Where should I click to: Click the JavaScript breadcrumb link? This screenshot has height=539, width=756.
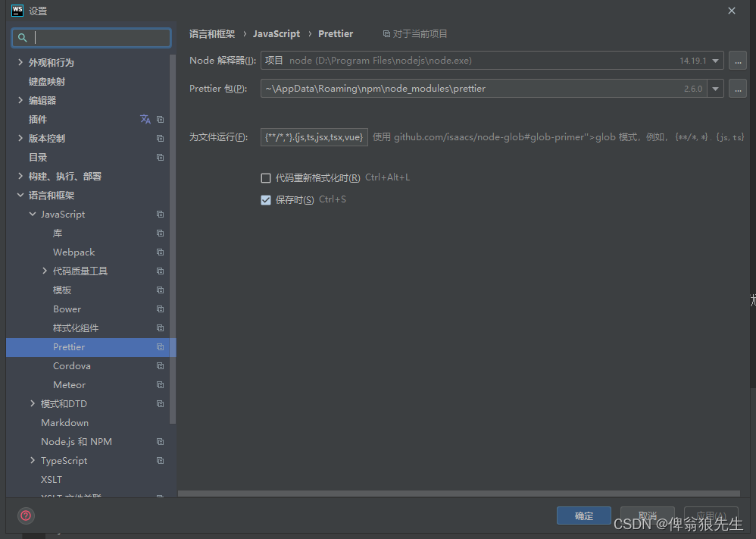click(276, 34)
